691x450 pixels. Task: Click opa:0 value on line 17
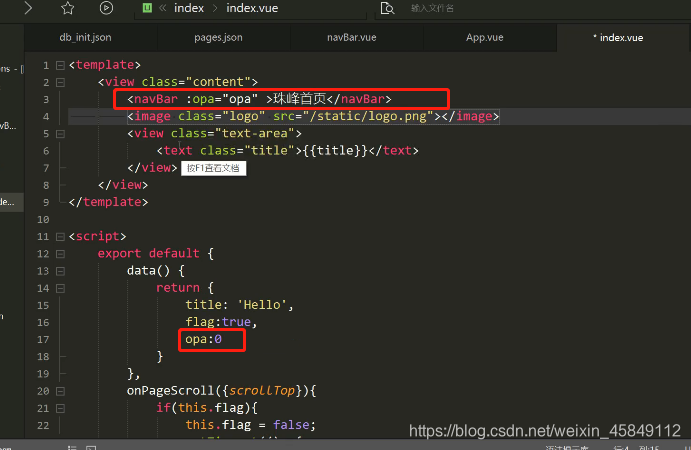pos(203,339)
